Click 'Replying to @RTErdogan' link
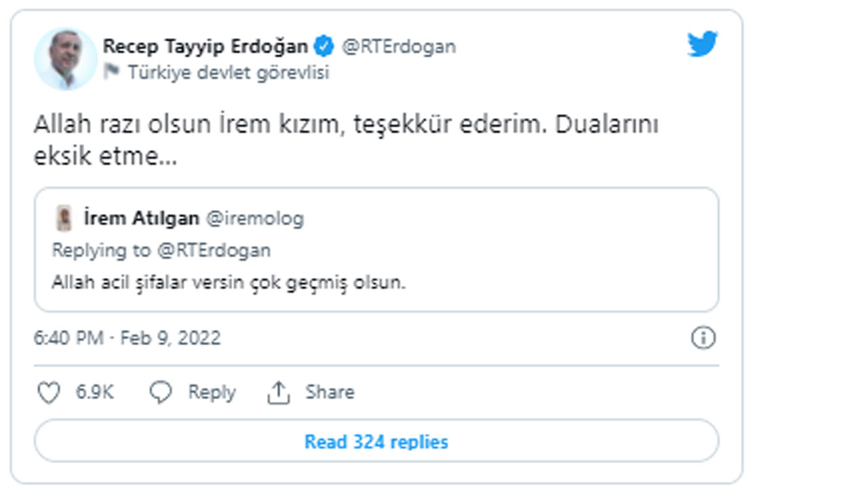This screenshot has height=488, width=868. point(163,249)
